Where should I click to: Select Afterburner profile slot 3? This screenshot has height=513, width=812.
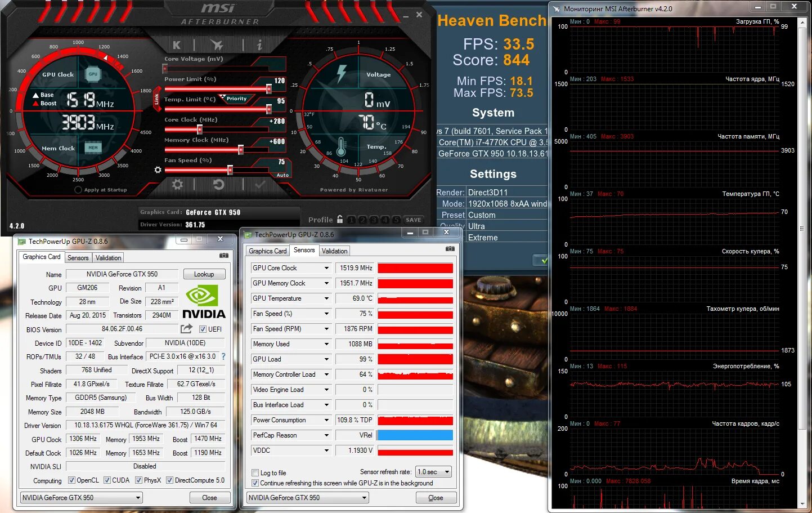pos(374,220)
